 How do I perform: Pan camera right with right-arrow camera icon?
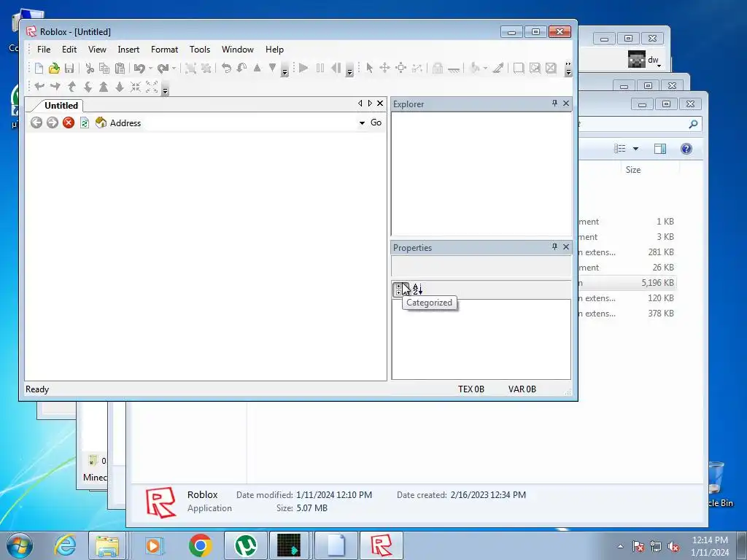point(55,87)
